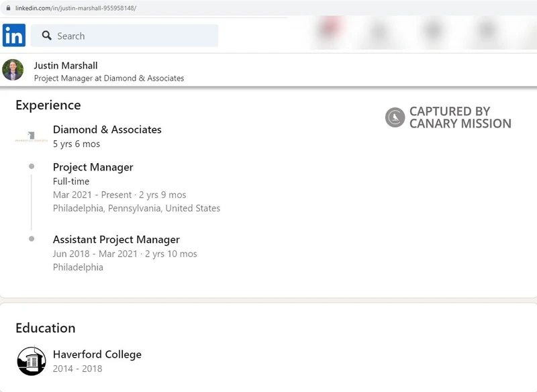Click the Experience section heading
Screen dimensions: 537x392
(x=48, y=105)
